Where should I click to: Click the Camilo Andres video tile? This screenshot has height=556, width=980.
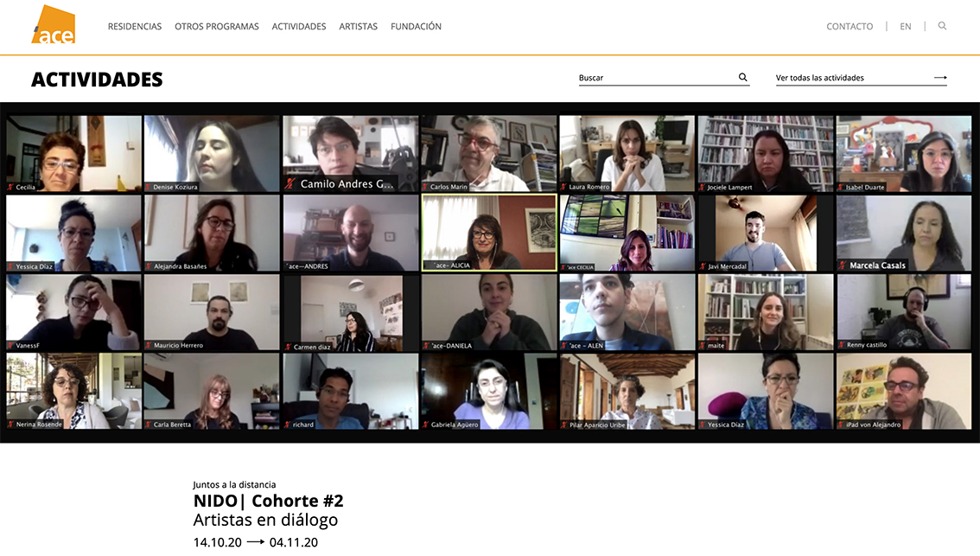(350, 153)
